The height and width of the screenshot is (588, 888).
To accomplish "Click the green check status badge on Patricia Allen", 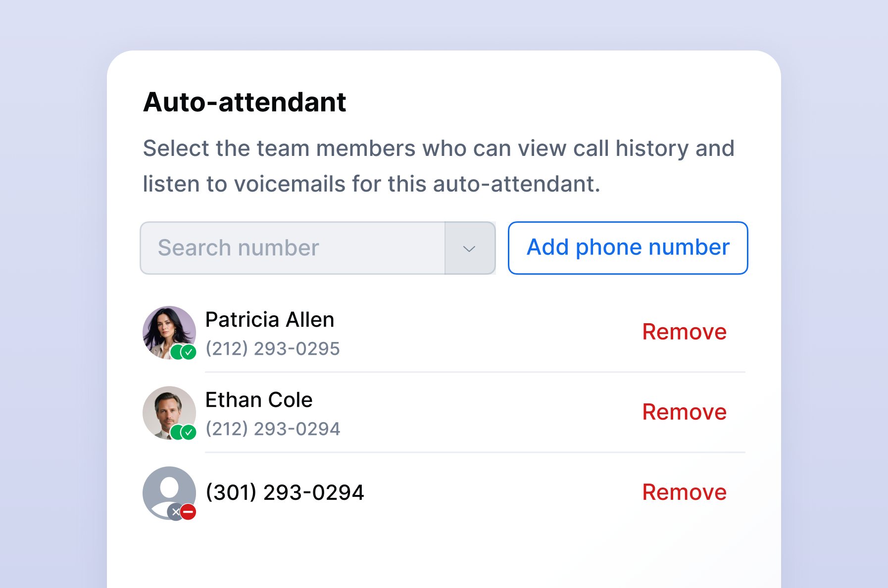I will coord(188,353).
